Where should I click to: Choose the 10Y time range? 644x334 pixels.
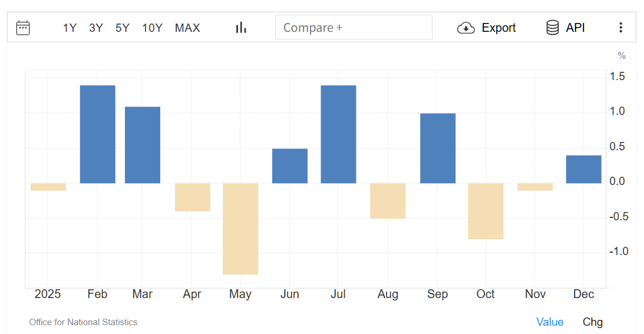click(x=152, y=28)
